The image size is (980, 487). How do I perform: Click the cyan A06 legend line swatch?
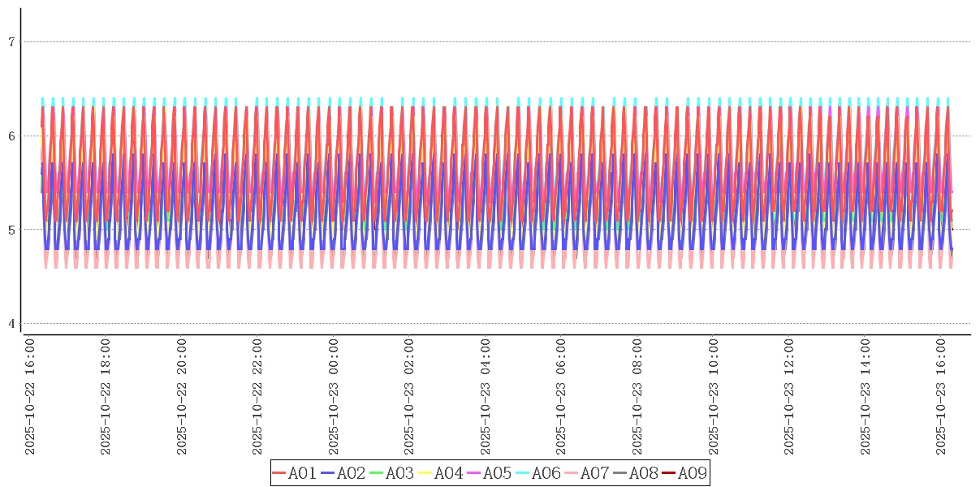(523, 473)
